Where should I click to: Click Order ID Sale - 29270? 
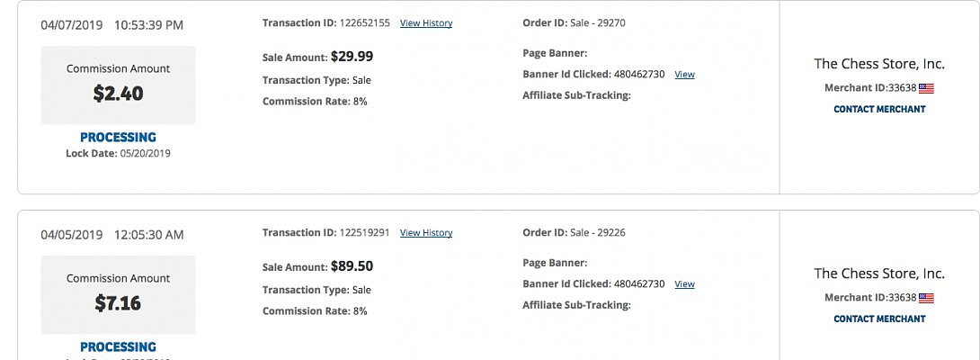[597, 22]
